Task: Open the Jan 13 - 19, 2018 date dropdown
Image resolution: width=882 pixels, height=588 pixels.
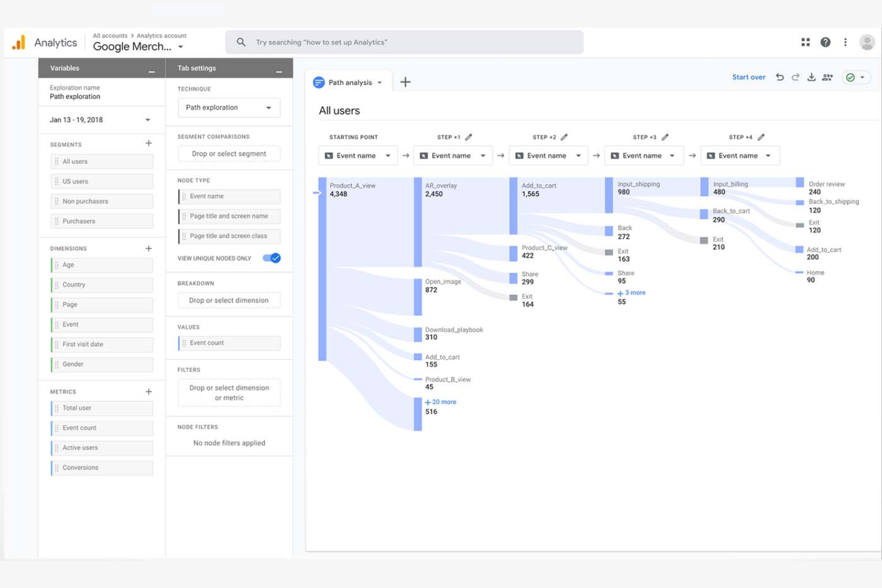Action: click(x=101, y=119)
